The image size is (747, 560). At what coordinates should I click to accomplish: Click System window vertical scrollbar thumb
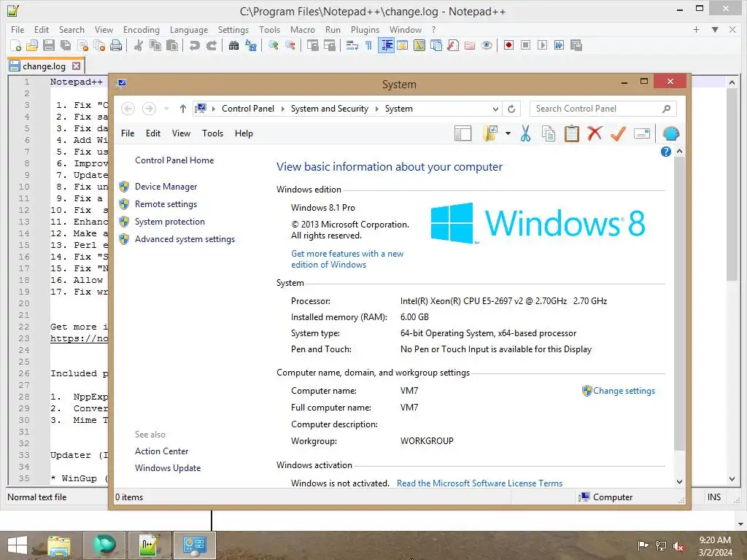pyautogui.click(x=679, y=303)
